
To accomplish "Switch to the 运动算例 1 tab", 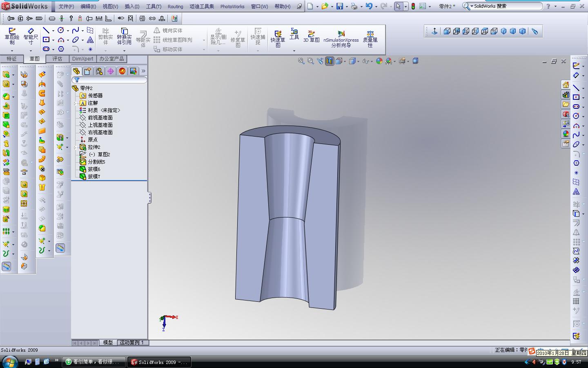I will (x=131, y=343).
